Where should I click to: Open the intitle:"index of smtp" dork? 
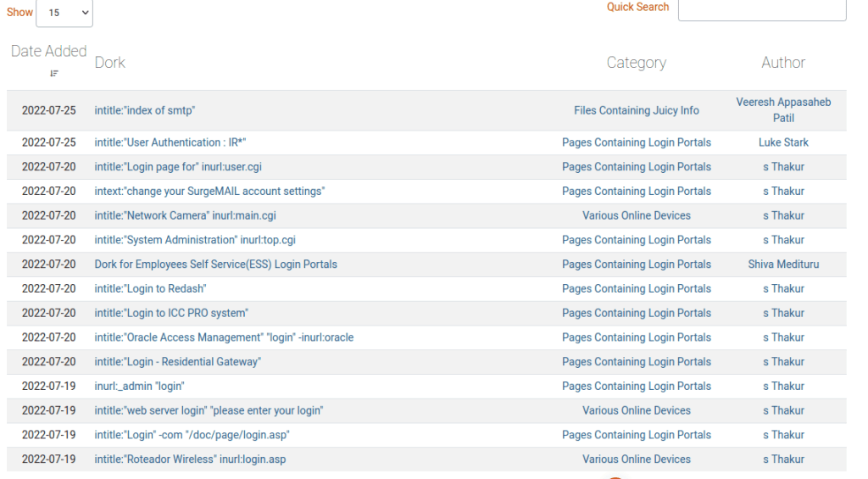[145, 110]
